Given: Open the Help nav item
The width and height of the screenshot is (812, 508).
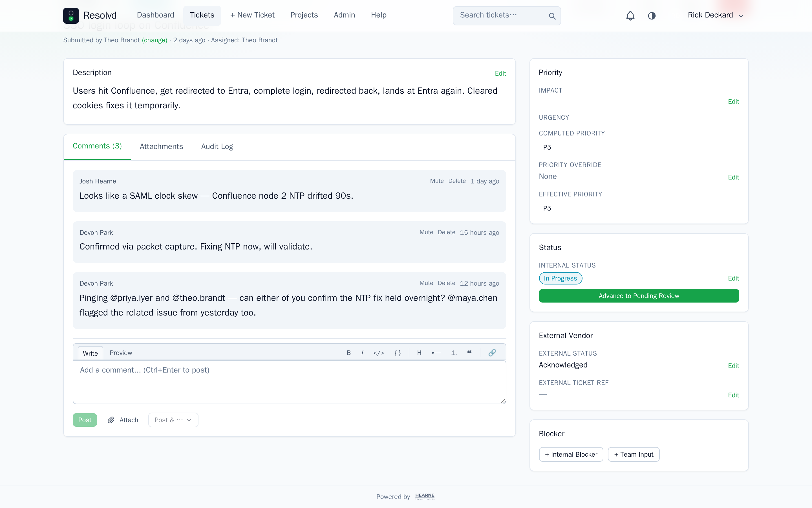Looking at the screenshot, I should [x=378, y=15].
